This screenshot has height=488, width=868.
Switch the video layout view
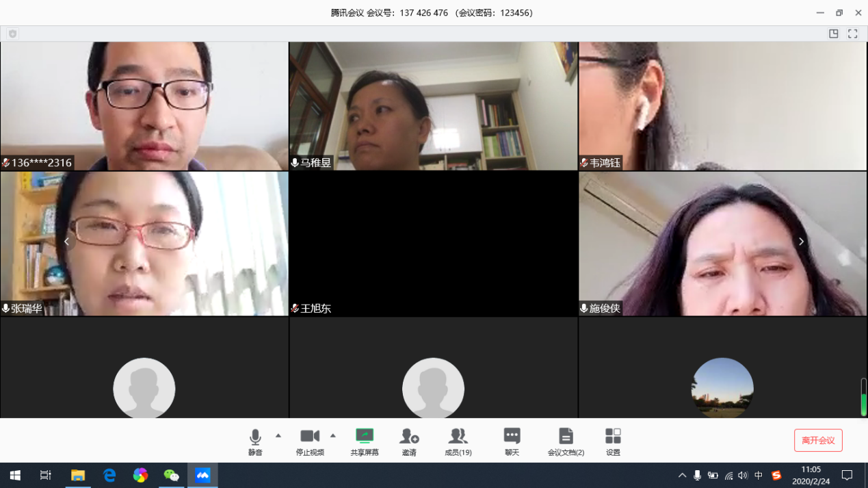pos(833,34)
